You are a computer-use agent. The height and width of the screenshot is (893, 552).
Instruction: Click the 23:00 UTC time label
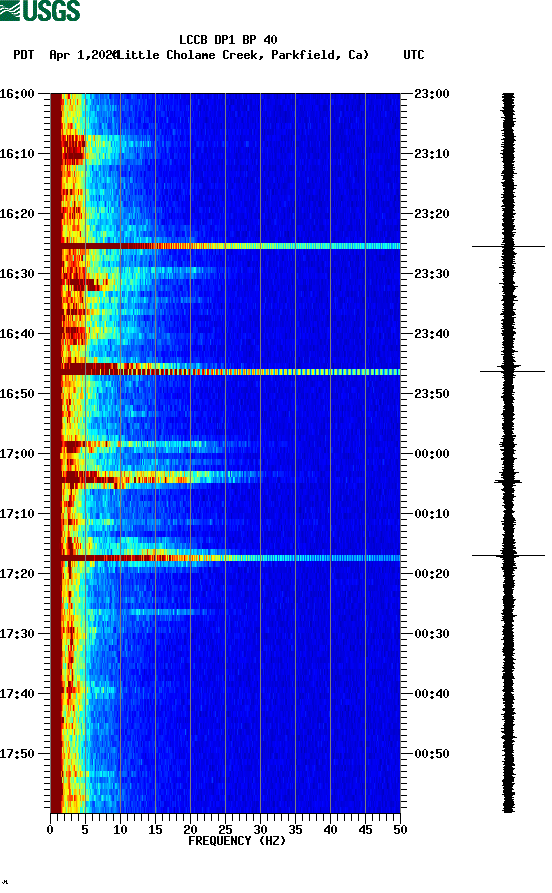tap(432, 93)
